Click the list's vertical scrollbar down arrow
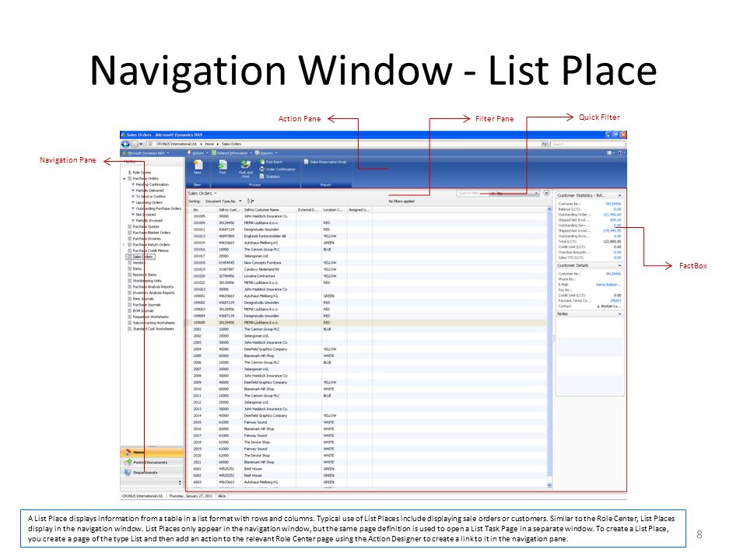The image size is (747, 560). pos(549,485)
